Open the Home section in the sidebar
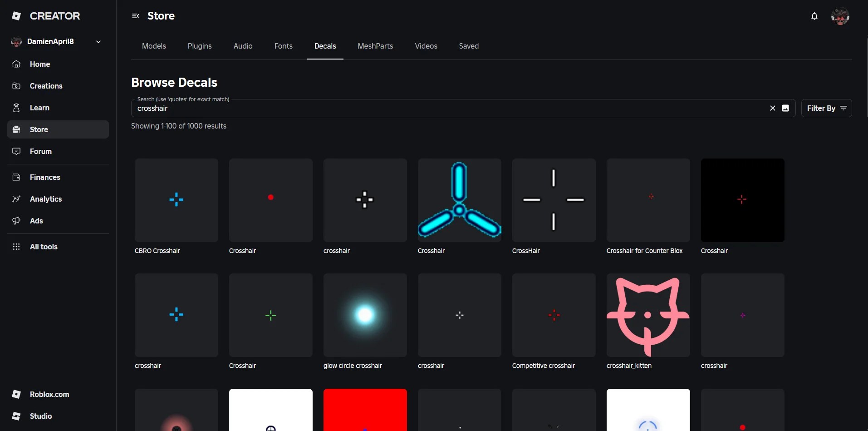This screenshot has height=431, width=868. pyautogui.click(x=39, y=64)
